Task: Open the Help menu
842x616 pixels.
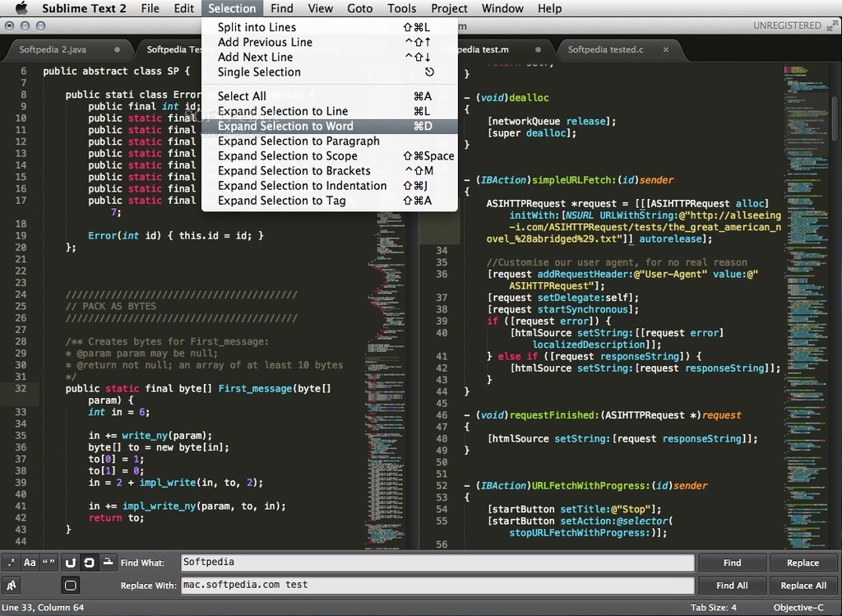Action: tap(549, 8)
